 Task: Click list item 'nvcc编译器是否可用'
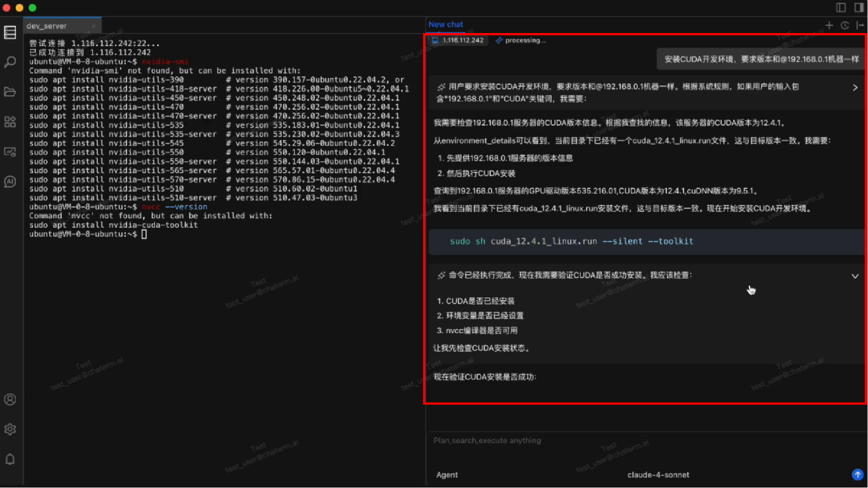[x=477, y=330]
